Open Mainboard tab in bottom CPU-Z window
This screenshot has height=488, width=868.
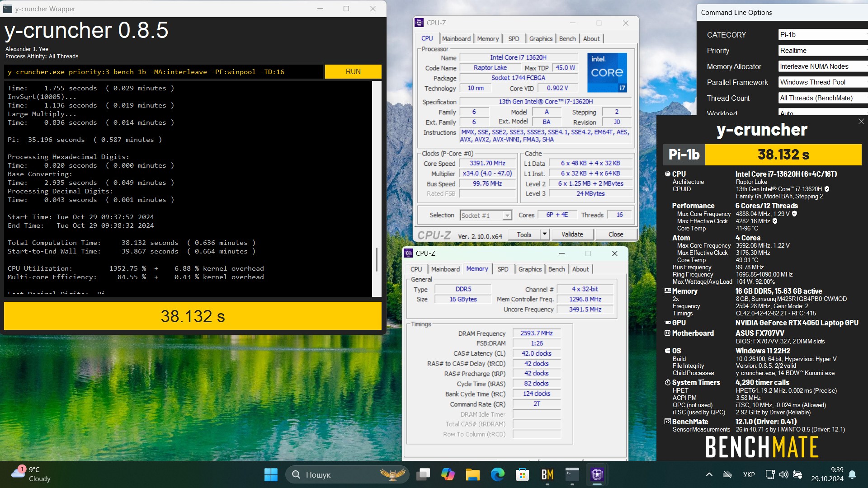click(445, 269)
